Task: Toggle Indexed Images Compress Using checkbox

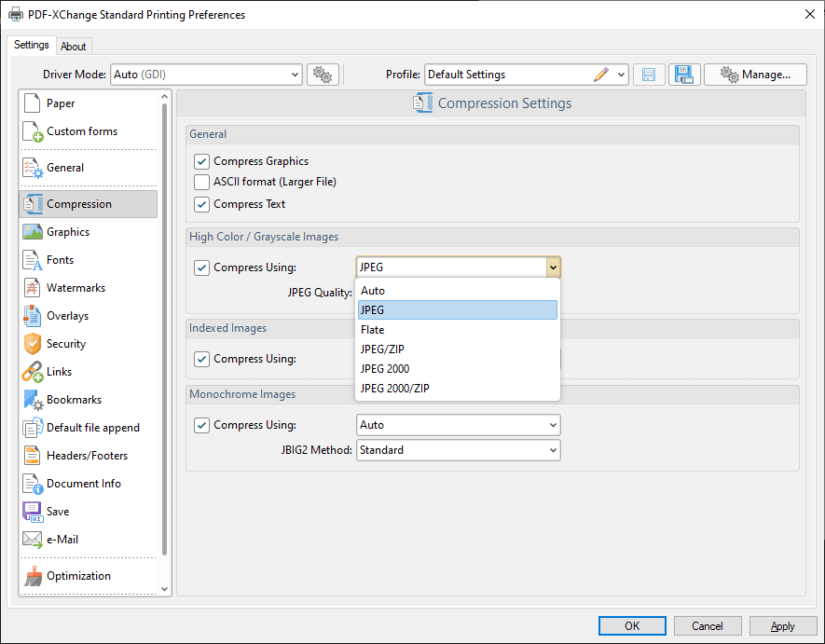Action: (x=201, y=360)
